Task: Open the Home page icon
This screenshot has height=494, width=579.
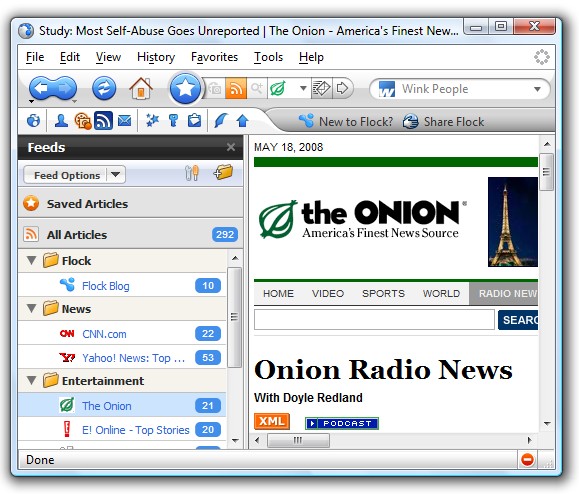Action: pos(141,89)
